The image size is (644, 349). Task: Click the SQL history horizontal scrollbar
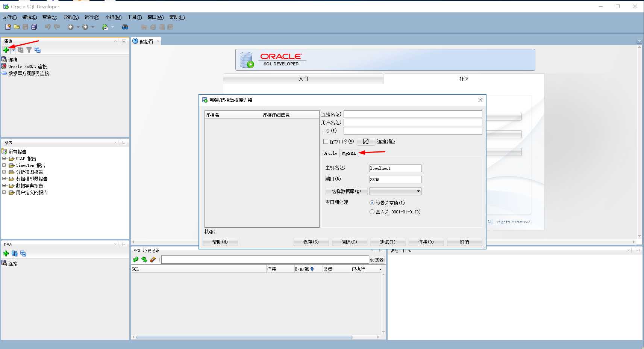click(244, 337)
